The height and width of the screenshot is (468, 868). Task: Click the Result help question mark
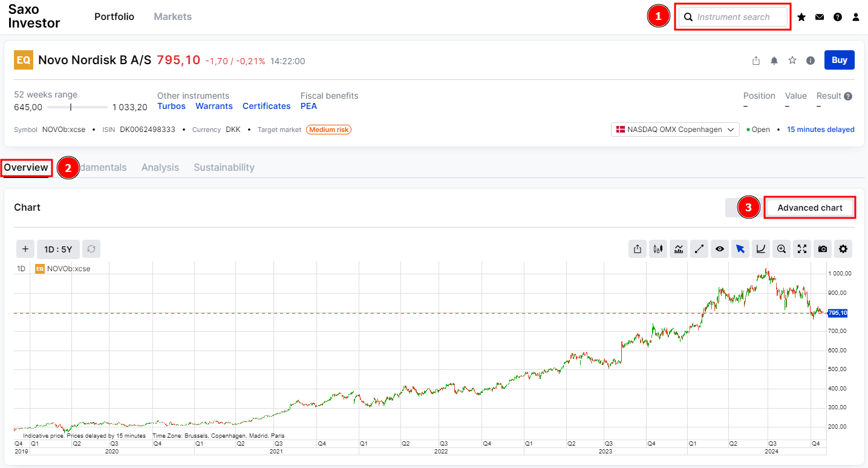point(848,96)
